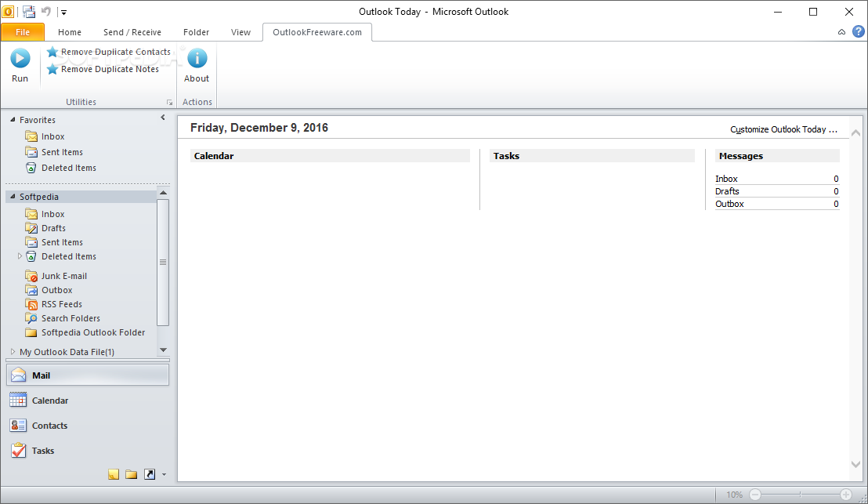Click Outlook Today pane scroll-down arrow
868x504 pixels.
coord(855,464)
